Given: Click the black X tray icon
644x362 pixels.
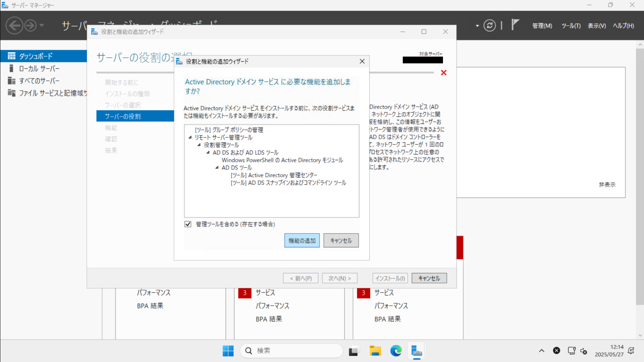Looking at the screenshot, I should pyautogui.click(x=556, y=351).
